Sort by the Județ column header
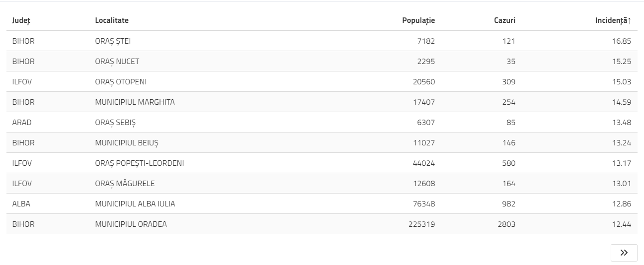The width and height of the screenshot is (644, 265). click(21, 20)
